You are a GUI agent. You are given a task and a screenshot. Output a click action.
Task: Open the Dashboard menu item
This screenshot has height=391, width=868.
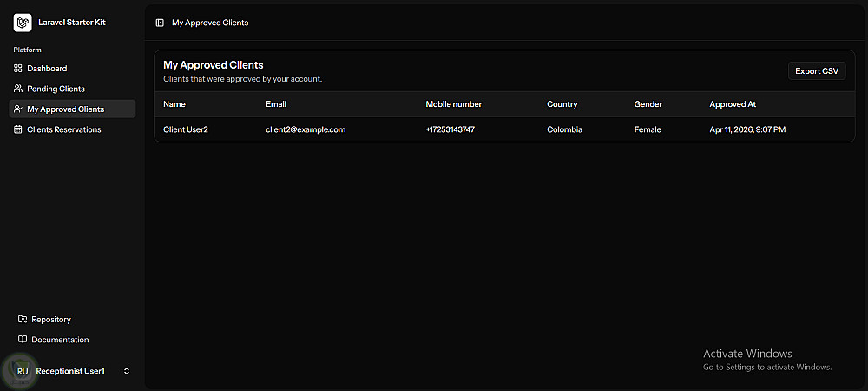pos(47,68)
